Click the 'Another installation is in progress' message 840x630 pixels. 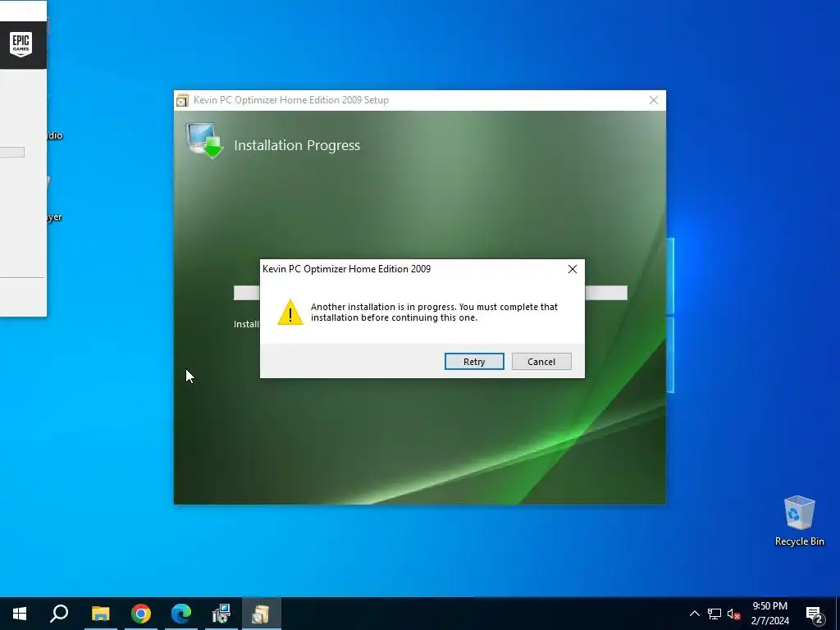pyautogui.click(x=434, y=312)
